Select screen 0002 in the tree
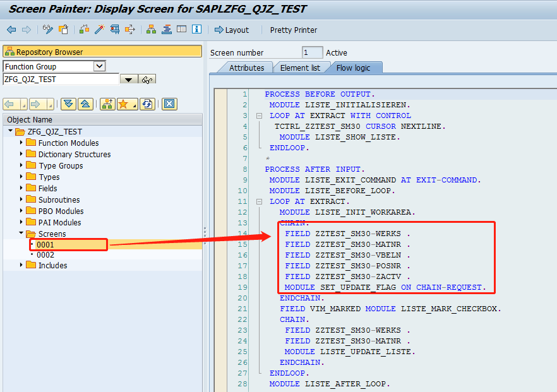The width and height of the screenshot is (557, 392). 45,255
